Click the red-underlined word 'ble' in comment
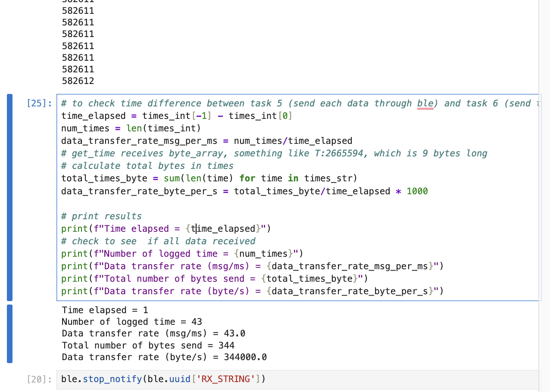The image size is (550, 392). pos(425,103)
